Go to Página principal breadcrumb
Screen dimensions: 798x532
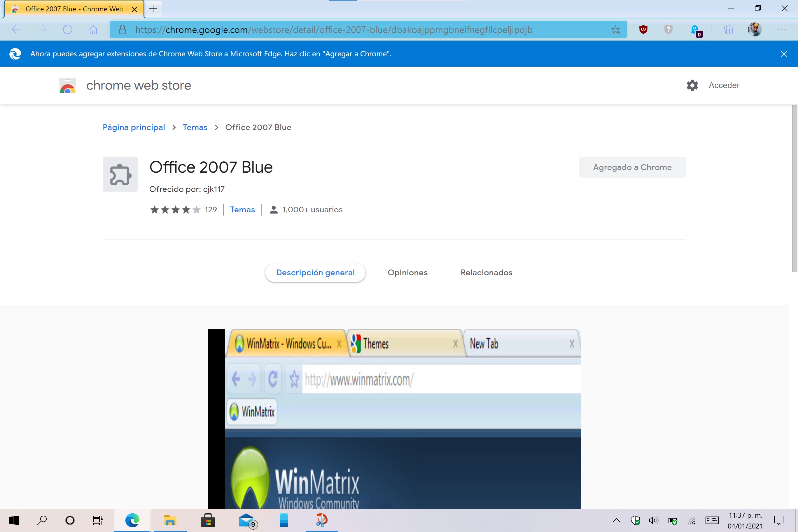pyautogui.click(x=134, y=127)
